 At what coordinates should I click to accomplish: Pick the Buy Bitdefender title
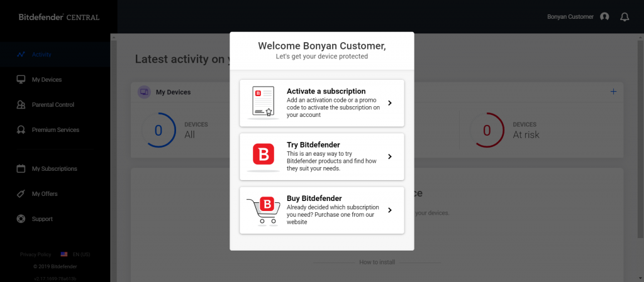(314, 198)
